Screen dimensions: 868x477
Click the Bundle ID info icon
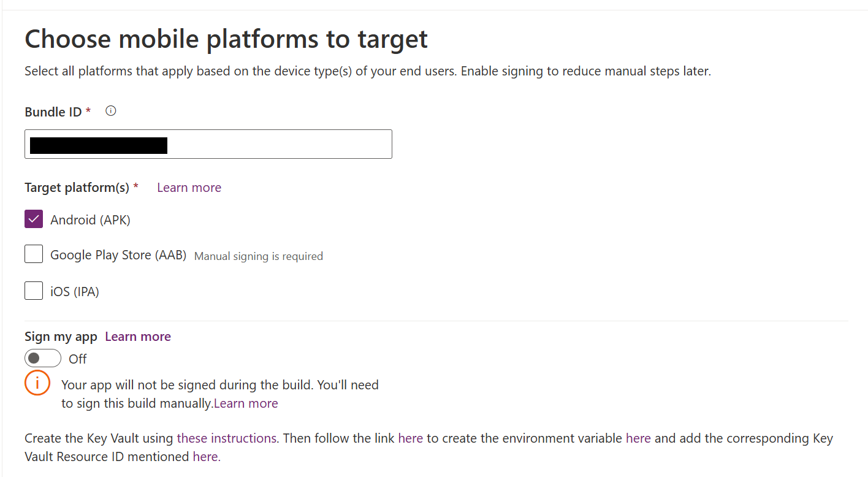pyautogui.click(x=111, y=111)
